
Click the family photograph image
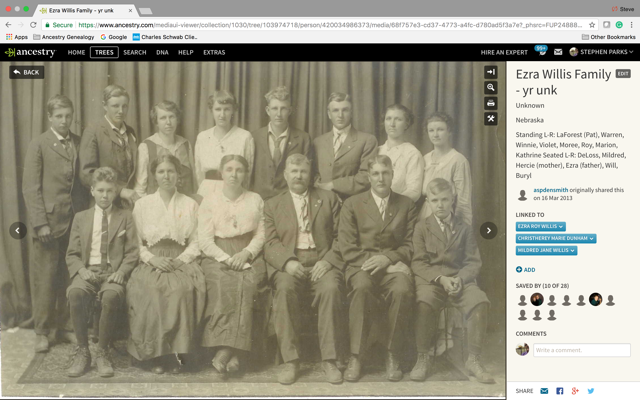[253, 229]
